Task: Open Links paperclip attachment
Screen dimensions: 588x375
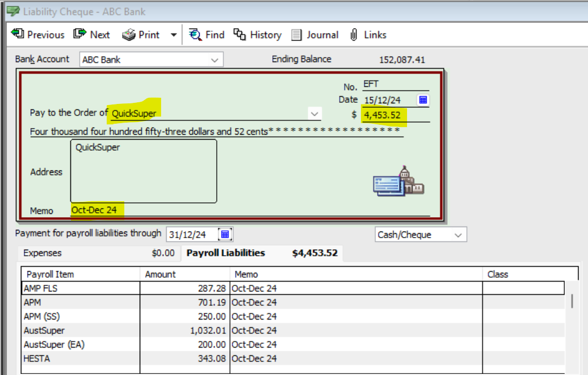Action: tap(368, 35)
